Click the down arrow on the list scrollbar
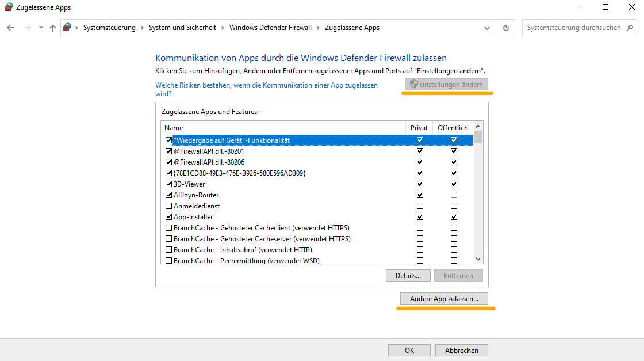 point(478,259)
